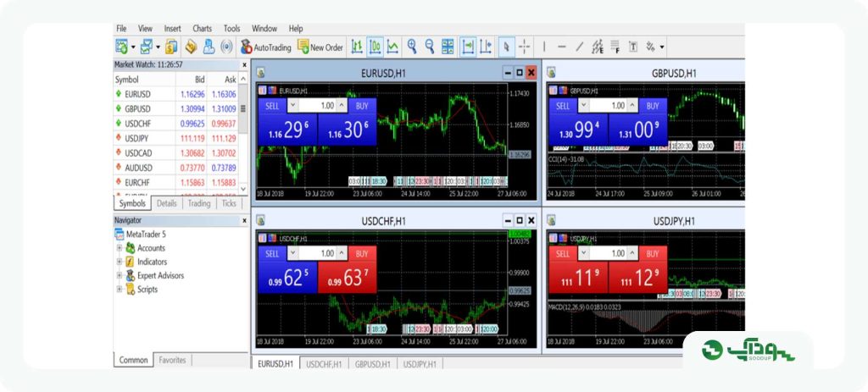Open the New Order dialog
The width and height of the screenshot is (868, 392).
tap(320, 47)
